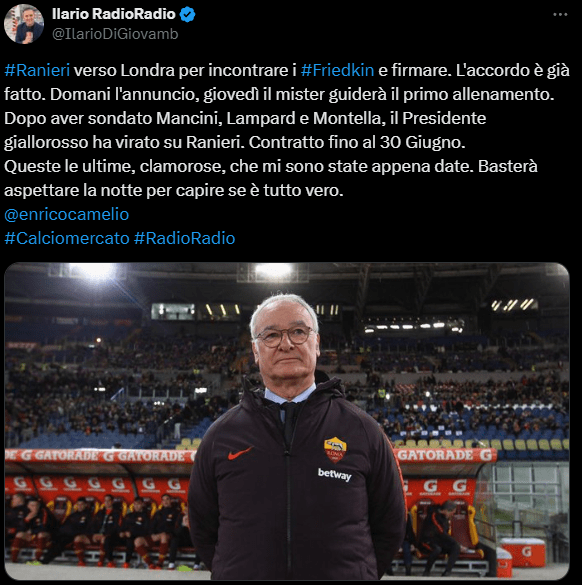Click the coach's glasses in photo
This screenshot has width=582, height=585.
tap(286, 336)
